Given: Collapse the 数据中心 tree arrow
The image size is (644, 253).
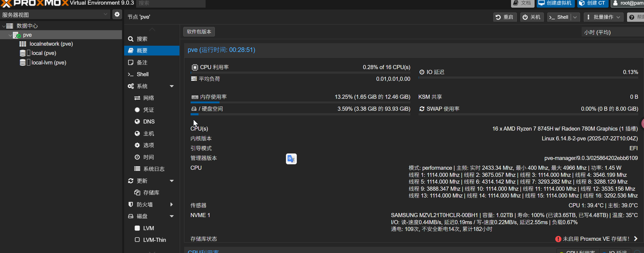Looking at the screenshot, I should (3, 26).
